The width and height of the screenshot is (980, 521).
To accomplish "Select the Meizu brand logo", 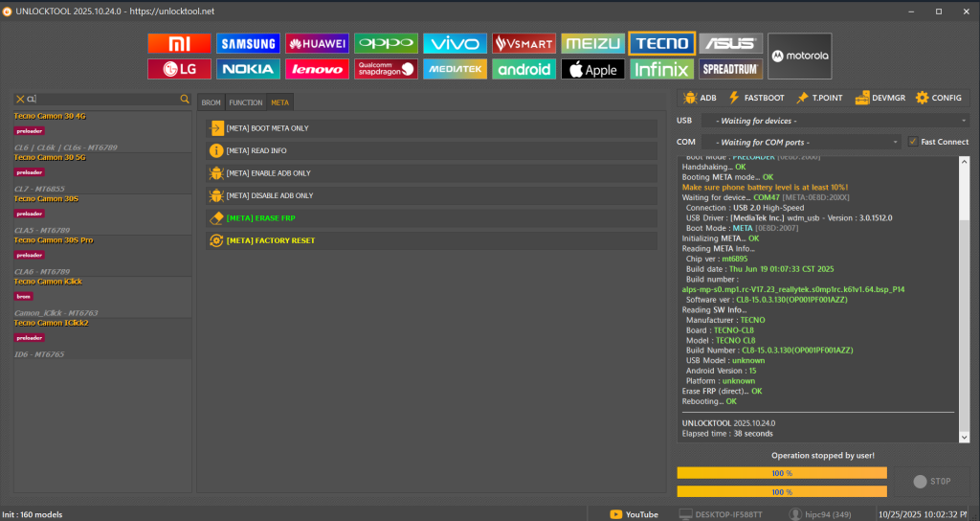I will point(592,43).
